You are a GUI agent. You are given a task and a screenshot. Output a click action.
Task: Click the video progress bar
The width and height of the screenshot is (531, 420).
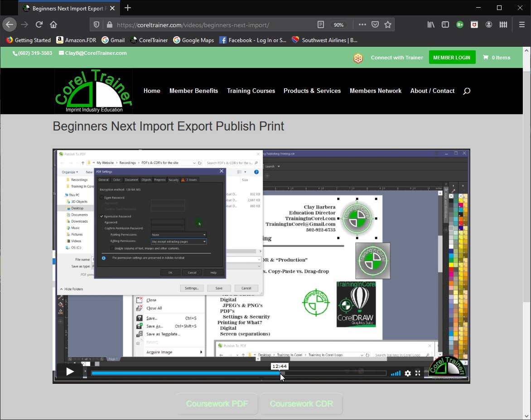[239, 373]
